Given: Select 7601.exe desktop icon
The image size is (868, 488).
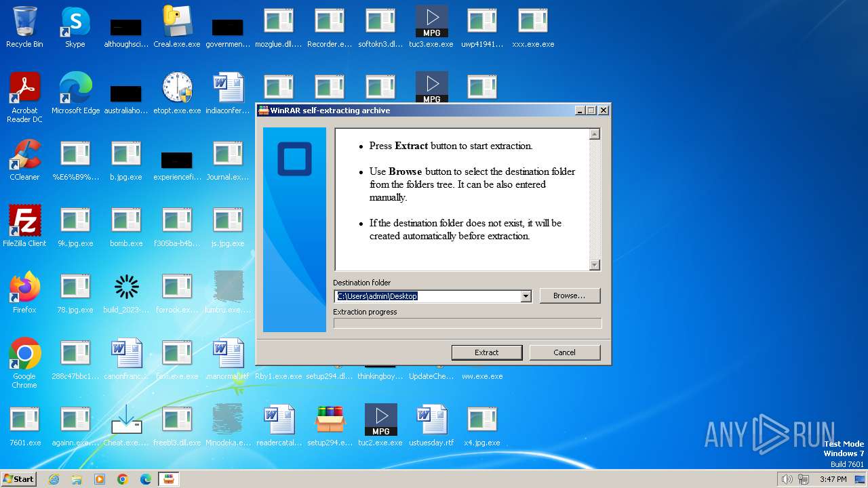Looking at the screenshot, I should point(24,426).
